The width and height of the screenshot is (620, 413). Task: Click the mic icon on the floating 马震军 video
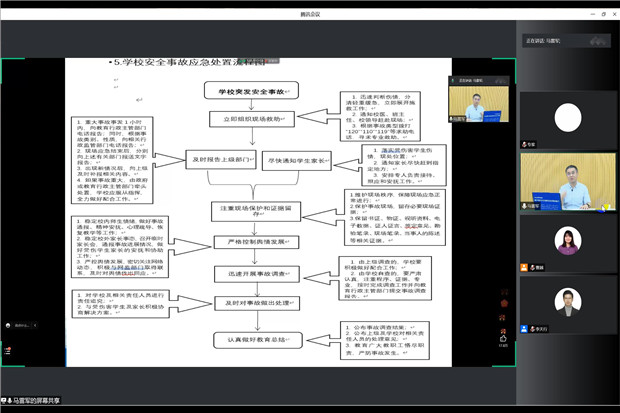[x=453, y=119]
